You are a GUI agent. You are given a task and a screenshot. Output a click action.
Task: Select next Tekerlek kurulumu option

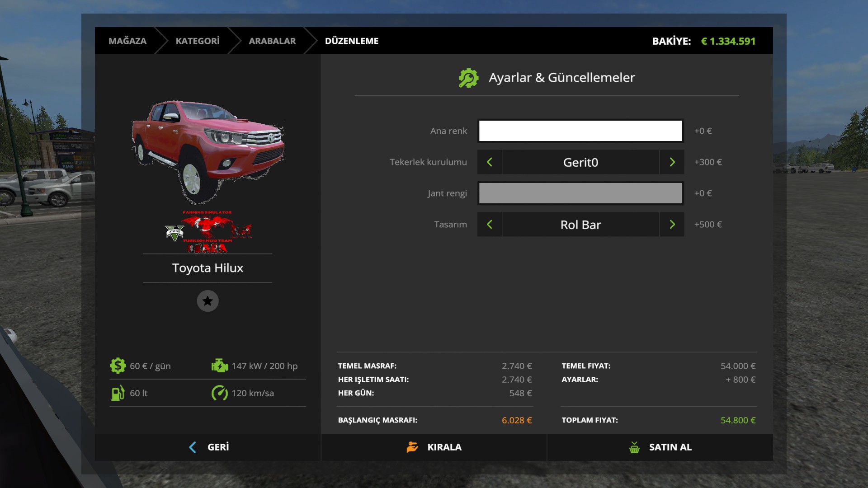coord(672,162)
